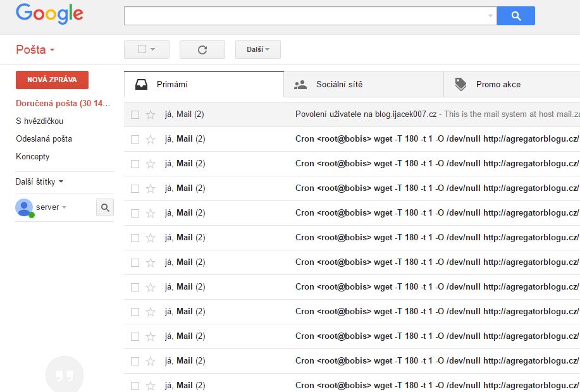This screenshot has height=392, width=580.
Task: Open the Pošta app switcher dropdown
Action: 35,50
